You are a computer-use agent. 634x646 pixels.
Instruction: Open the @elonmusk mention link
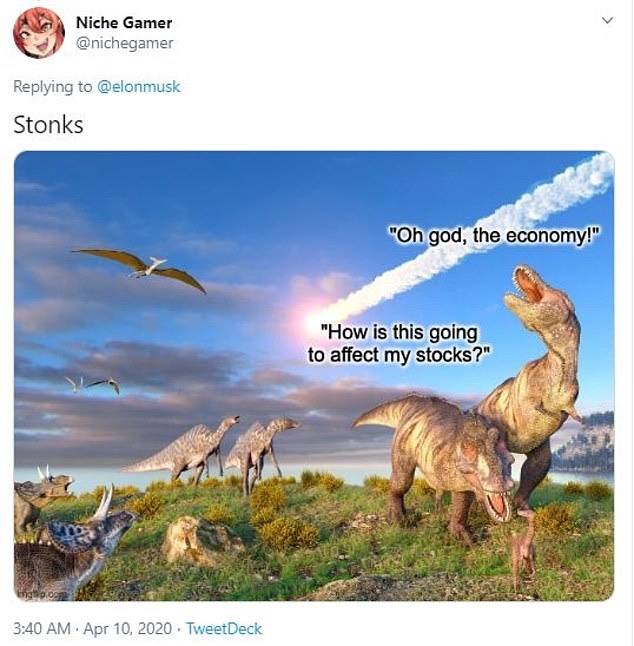point(138,87)
